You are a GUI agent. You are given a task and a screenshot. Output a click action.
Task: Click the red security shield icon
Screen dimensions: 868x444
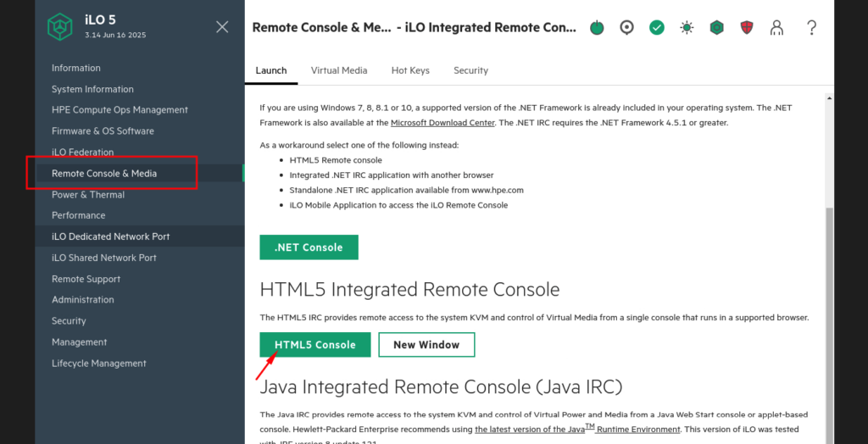747,27
